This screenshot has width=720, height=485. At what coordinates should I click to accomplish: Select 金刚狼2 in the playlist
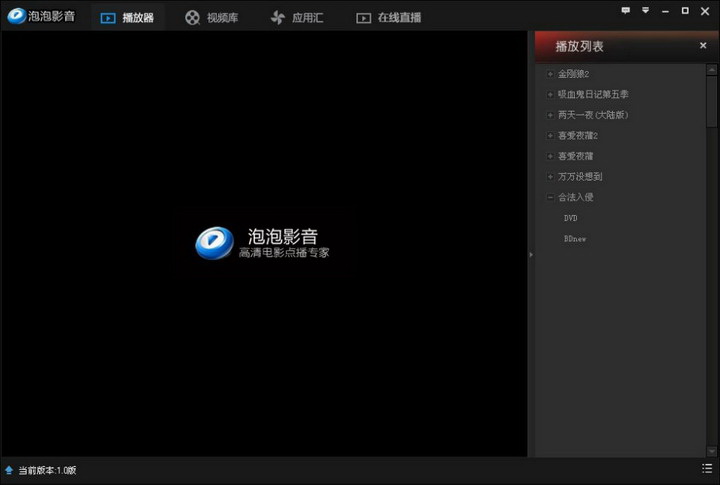(x=574, y=74)
